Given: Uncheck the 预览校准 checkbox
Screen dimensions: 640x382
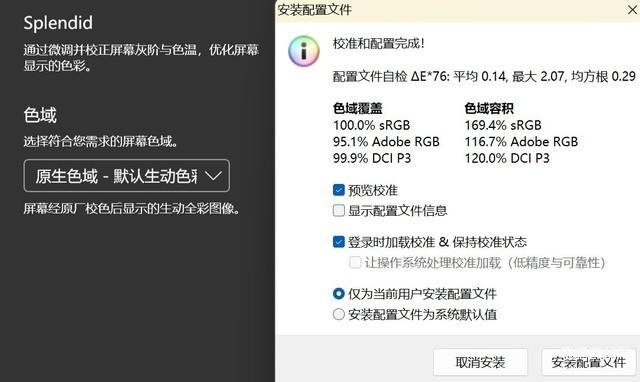Looking at the screenshot, I should [339, 190].
